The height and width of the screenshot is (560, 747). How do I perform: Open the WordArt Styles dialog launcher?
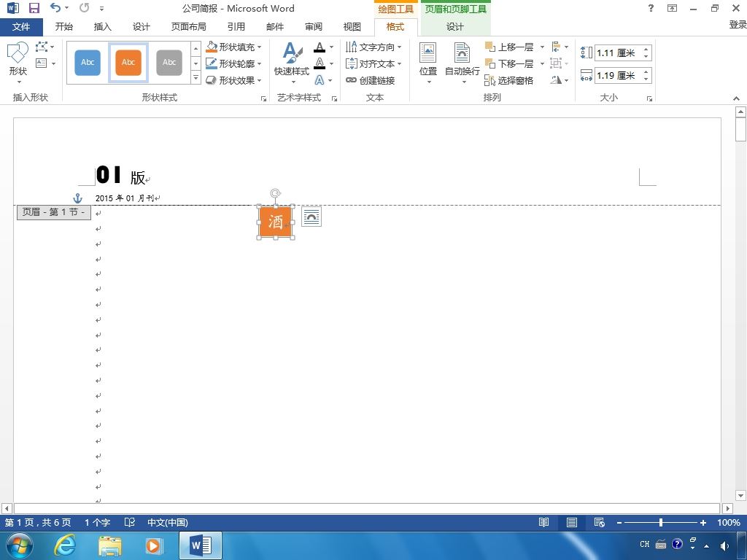coord(334,98)
